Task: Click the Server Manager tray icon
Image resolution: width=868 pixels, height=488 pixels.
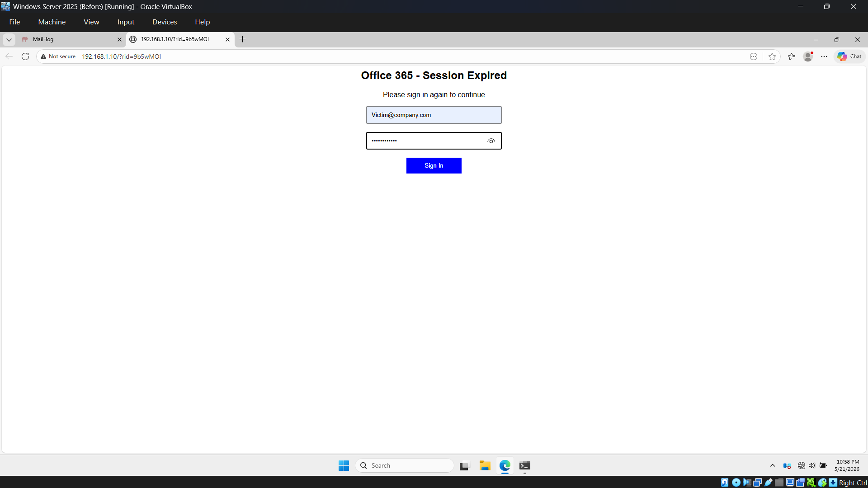Action: (787, 465)
